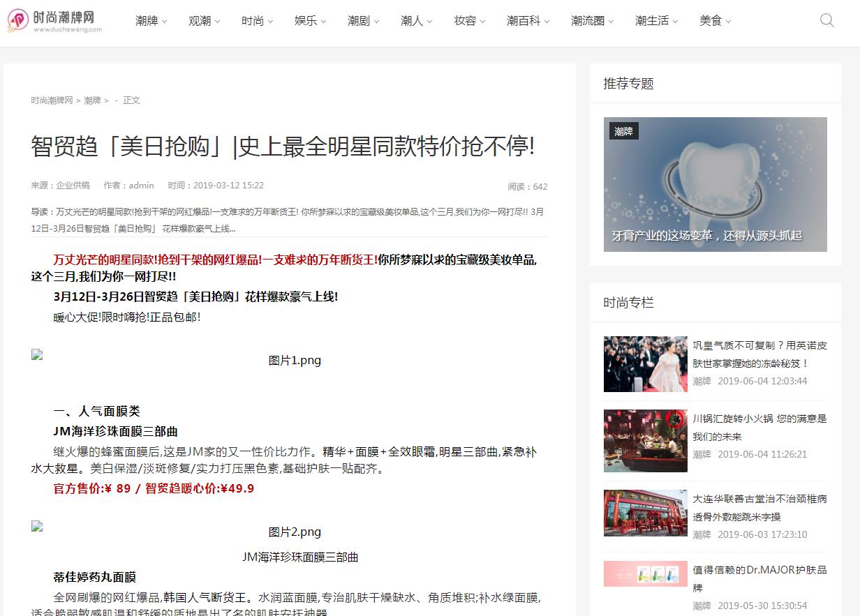
Task: Open article 大连华联善古堂 link
Action: click(759, 508)
